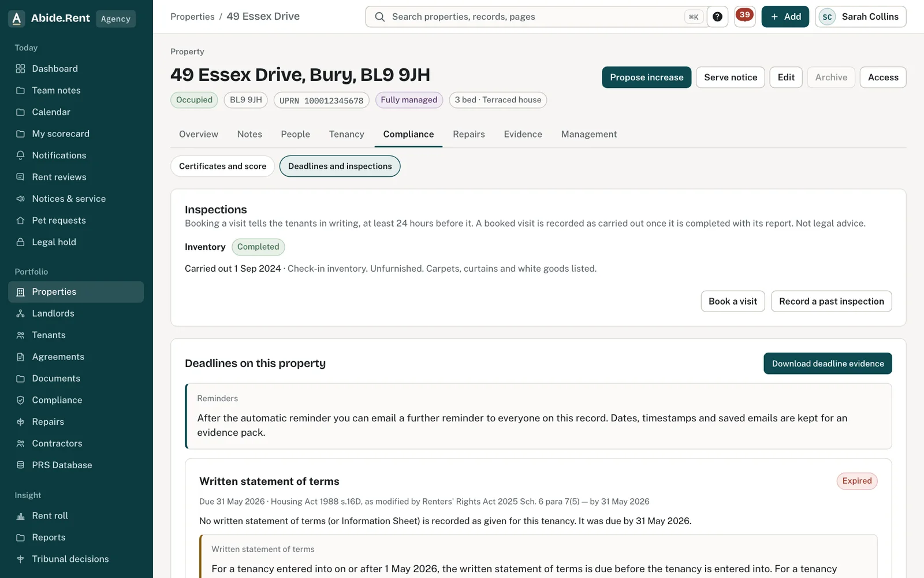The height and width of the screenshot is (578, 924).
Task: Book a visit for inspection
Action: coord(733,301)
